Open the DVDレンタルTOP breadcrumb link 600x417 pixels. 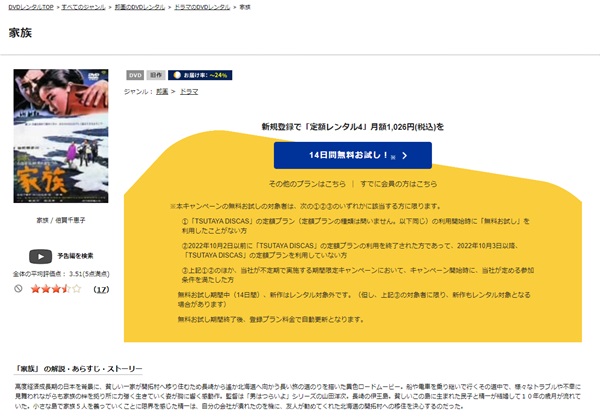31,7
